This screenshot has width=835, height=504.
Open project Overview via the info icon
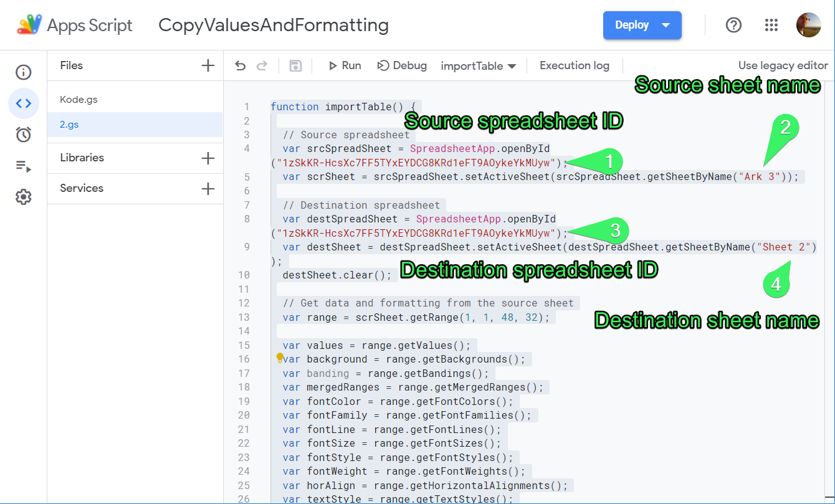point(23,72)
